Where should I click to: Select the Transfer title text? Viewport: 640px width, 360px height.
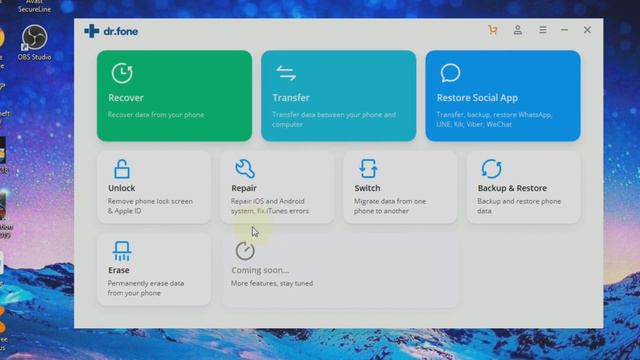coord(291,98)
